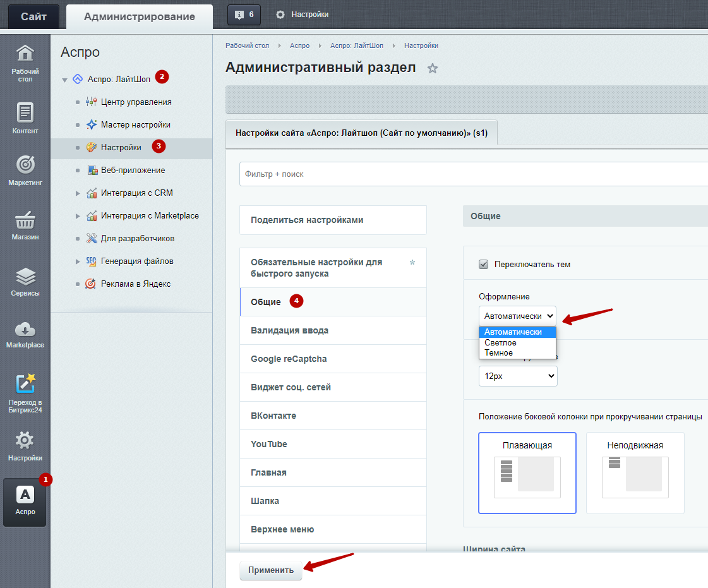Open the Оформление dropdown
This screenshot has width=708, height=588.
tap(517, 316)
